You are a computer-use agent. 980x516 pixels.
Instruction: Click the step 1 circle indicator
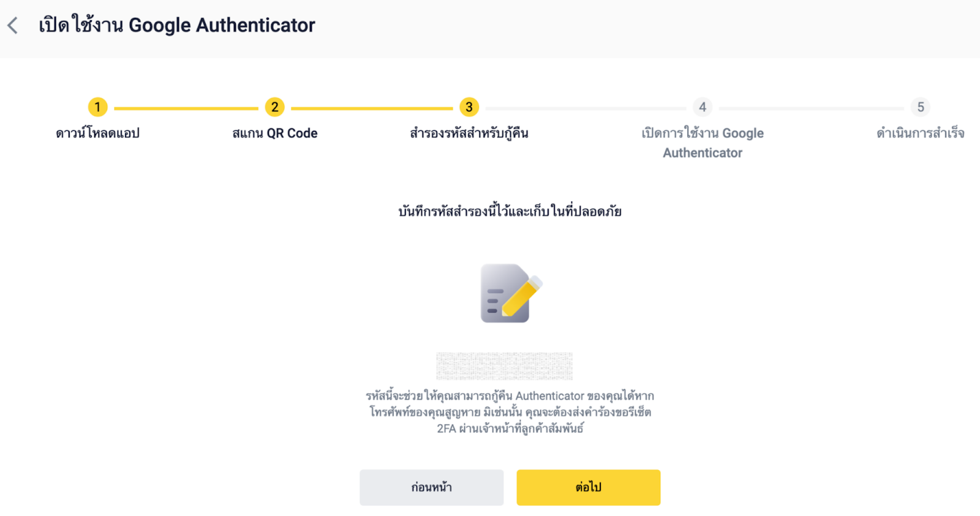[x=97, y=107]
